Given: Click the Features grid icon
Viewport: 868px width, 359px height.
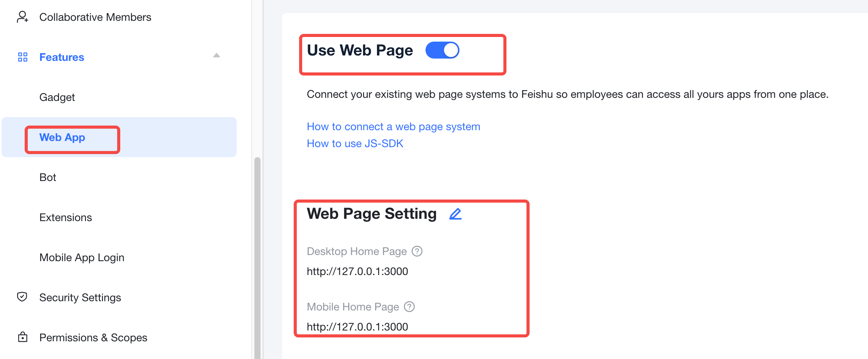Looking at the screenshot, I should 23,57.
